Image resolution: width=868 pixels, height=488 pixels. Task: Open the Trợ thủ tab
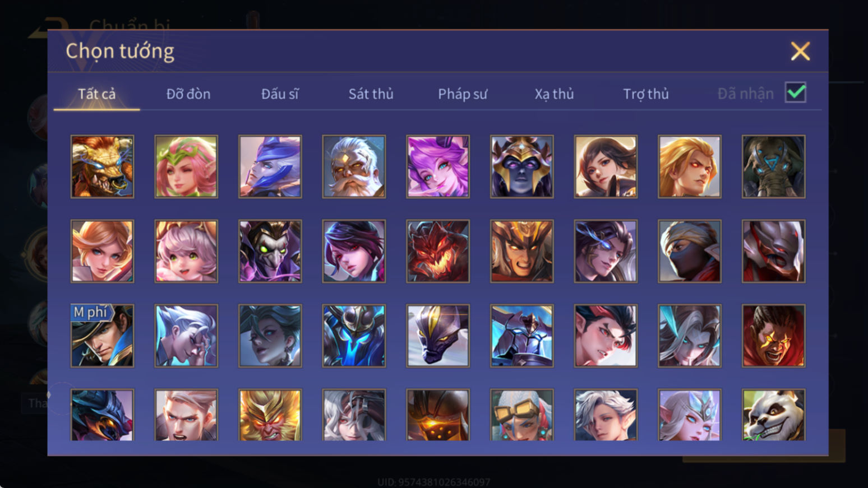click(646, 94)
